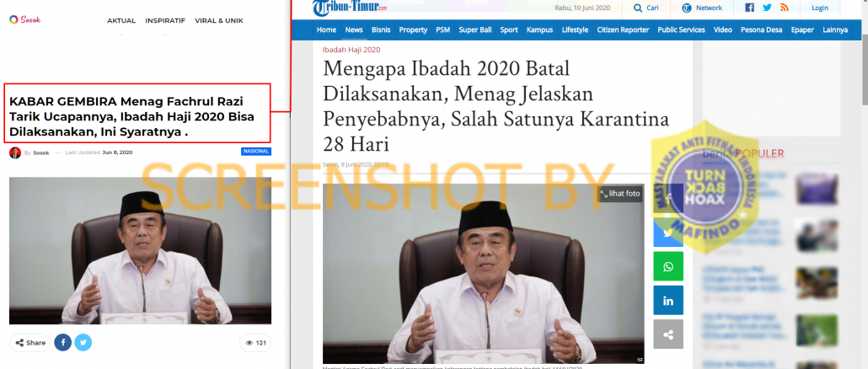Open the Property tab
Screen dimensions: 868x369
click(x=413, y=29)
